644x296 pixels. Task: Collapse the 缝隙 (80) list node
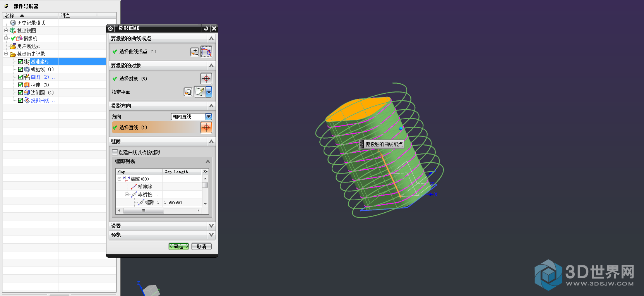pyautogui.click(x=119, y=179)
